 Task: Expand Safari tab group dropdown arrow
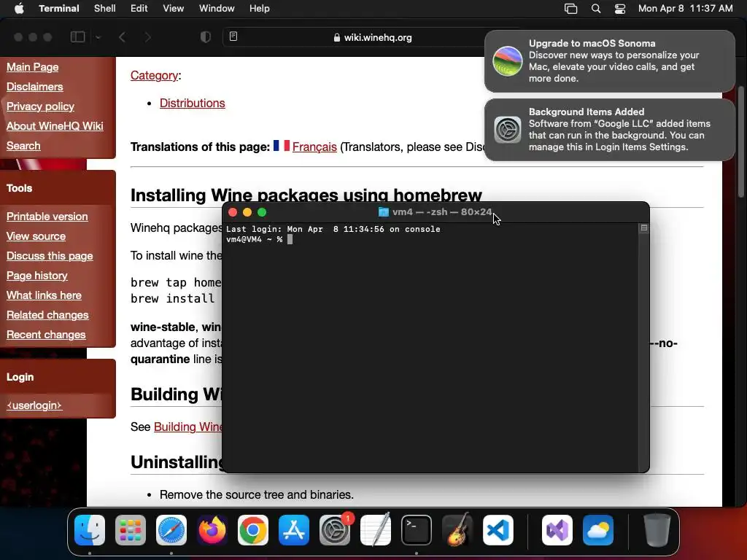(x=98, y=37)
